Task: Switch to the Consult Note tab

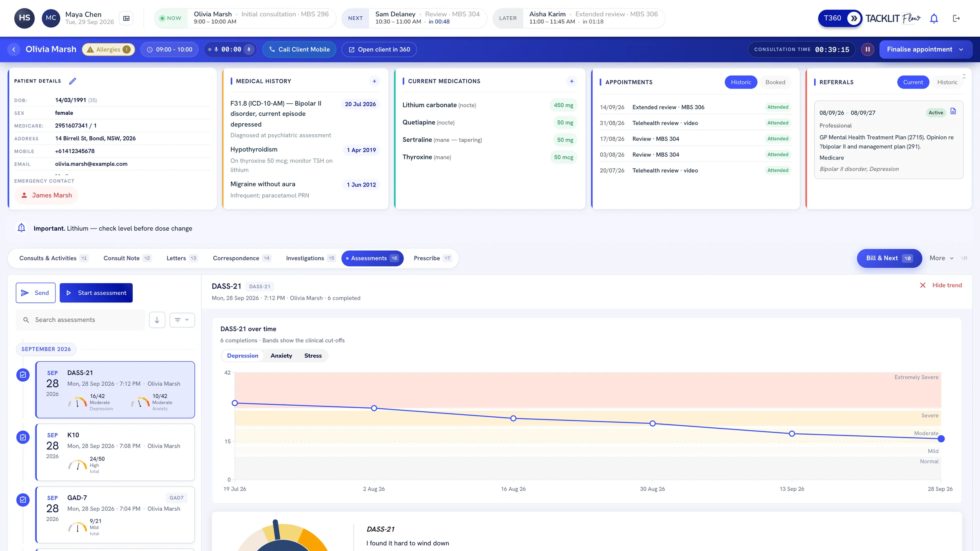Action: 127,258
